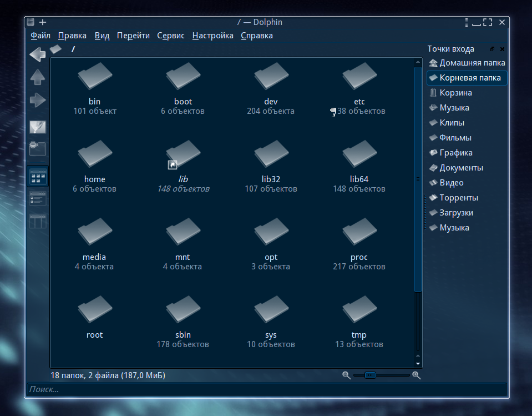This screenshot has width=532, height=416.
Task: Open the Справка menu
Action: coord(257,36)
